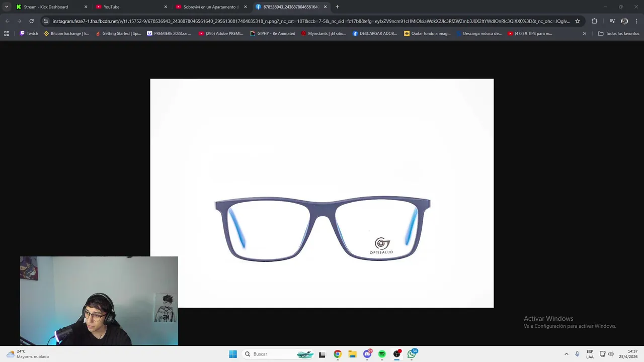Image resolution: width=644 pixels, height=362 pixels.
Task: View site information icon in address bar
Action: point(46,21)
